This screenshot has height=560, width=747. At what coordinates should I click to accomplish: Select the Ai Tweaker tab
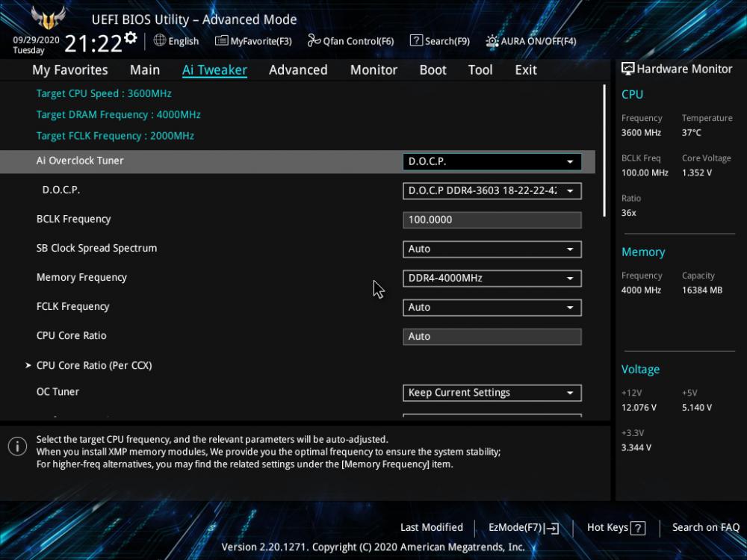pyautogui.click(x=214, y=70)
